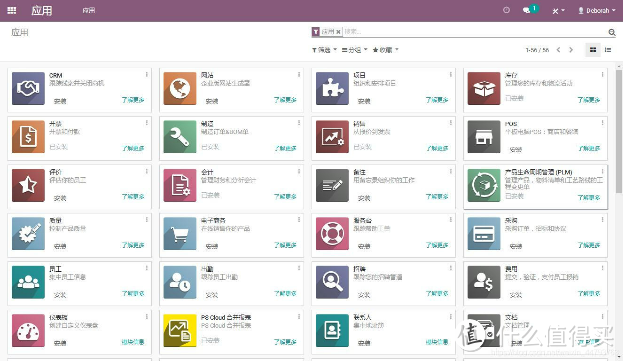Open the activities clock icon in header

point(506,10)
